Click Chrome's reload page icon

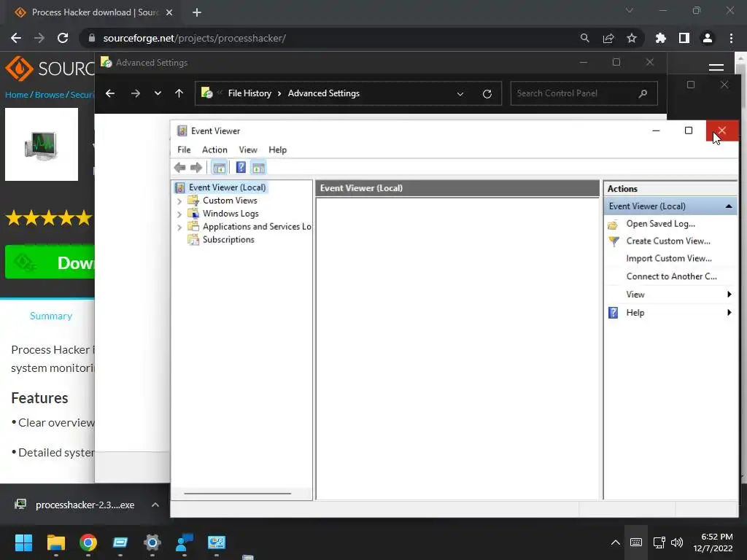click(63, 38)
